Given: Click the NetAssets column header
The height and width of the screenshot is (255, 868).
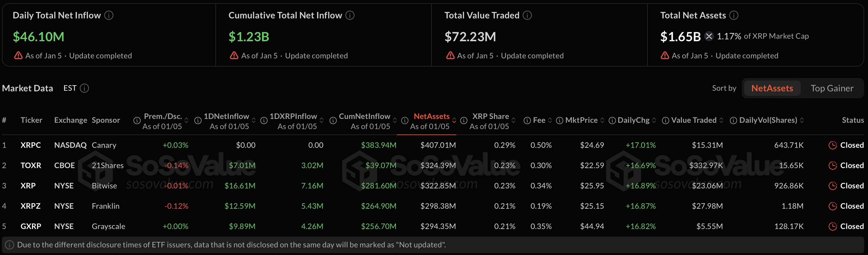Looking at the screenshot, I should click(431, 116).
